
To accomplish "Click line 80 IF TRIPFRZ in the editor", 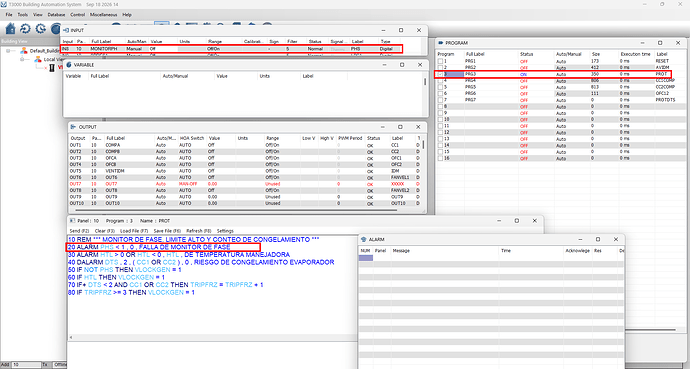I will point(132,292).
